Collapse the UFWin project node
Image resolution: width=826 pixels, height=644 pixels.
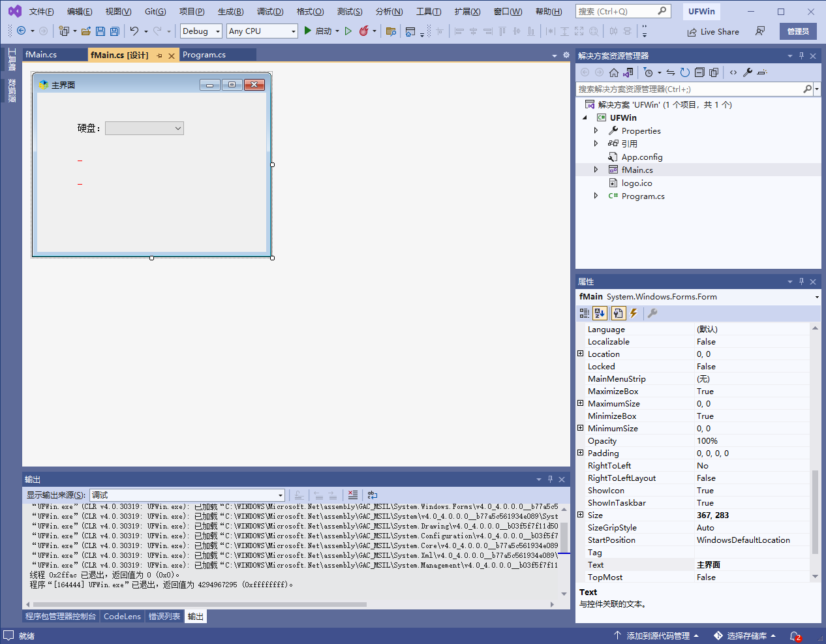585,117
